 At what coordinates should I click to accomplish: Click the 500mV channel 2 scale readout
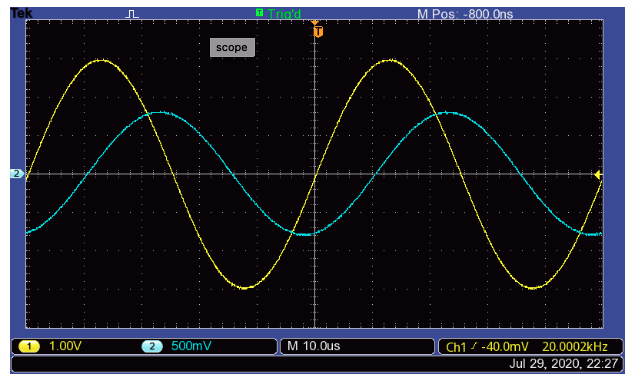(191, 346)
